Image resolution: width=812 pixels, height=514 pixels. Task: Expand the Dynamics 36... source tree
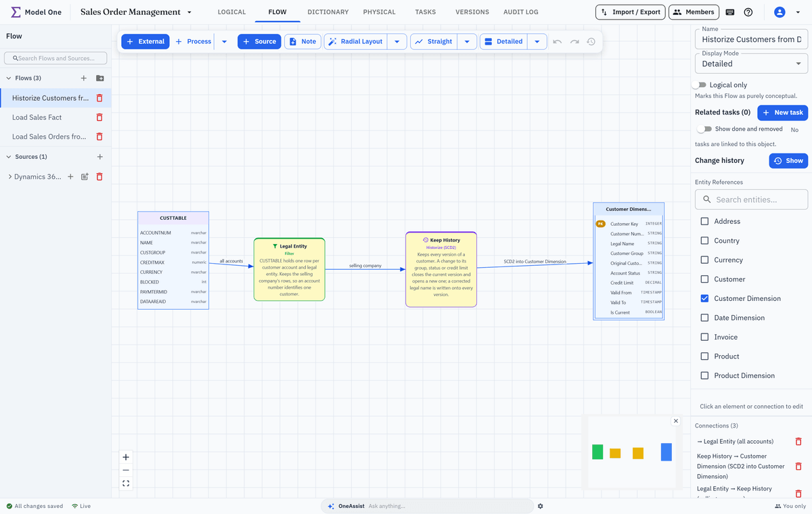pos(9,177)
